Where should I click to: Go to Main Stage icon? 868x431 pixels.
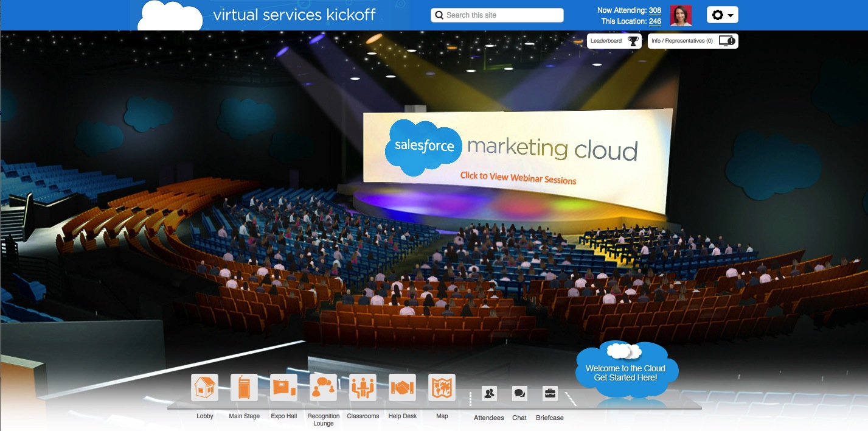click(x=244, y=388)
